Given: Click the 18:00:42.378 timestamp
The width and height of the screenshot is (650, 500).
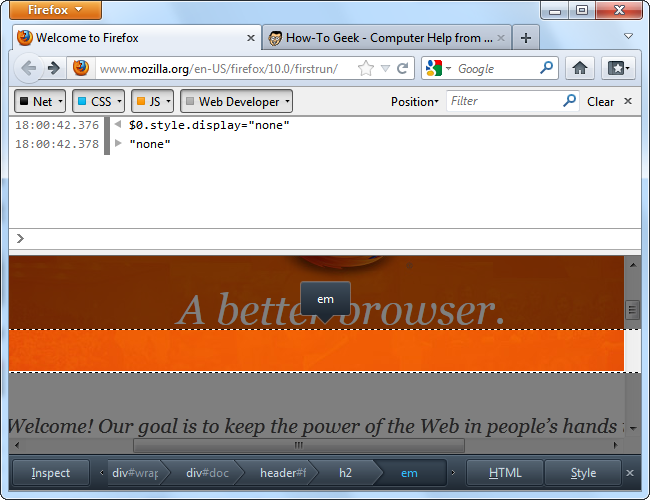Looking at the screenshot, I should pos(57,144).
